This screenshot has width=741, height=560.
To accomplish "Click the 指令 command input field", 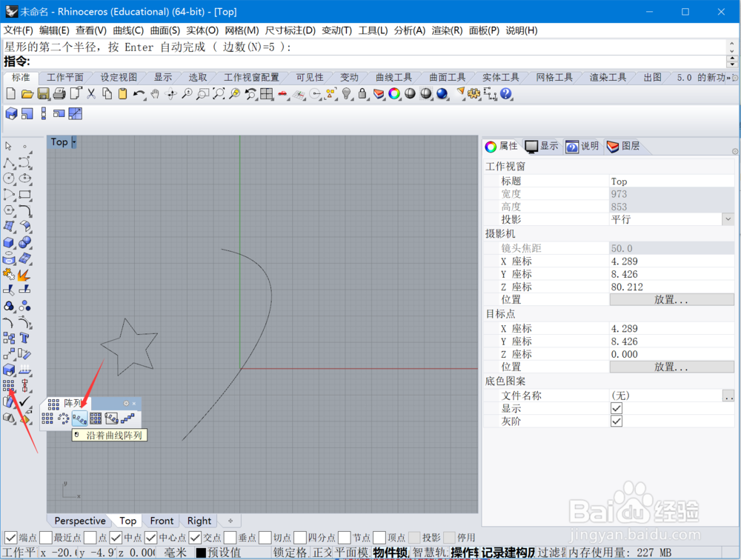I will coord(378,61).
